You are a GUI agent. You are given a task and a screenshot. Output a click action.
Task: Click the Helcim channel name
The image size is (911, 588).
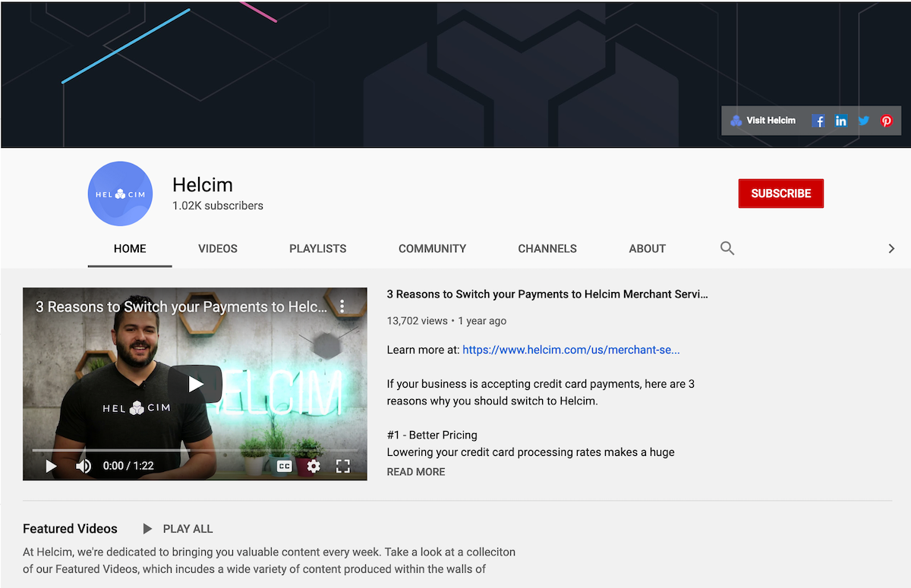(x=203, y=184)
